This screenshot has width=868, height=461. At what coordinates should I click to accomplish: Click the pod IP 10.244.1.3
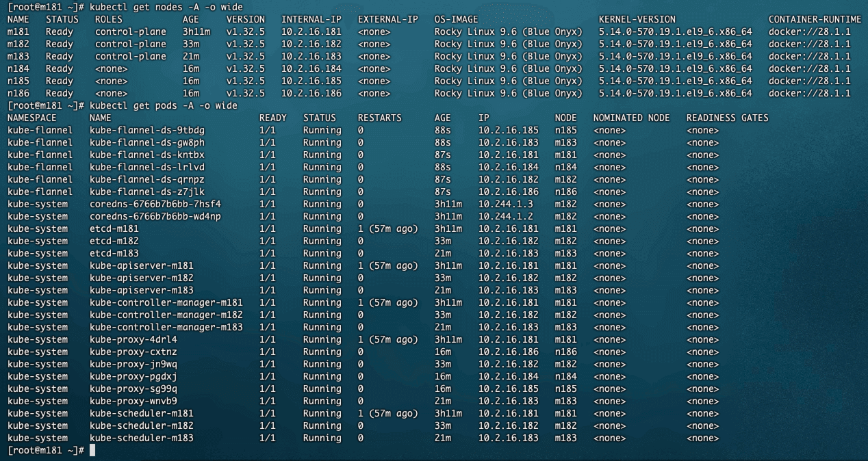(505, 204)
